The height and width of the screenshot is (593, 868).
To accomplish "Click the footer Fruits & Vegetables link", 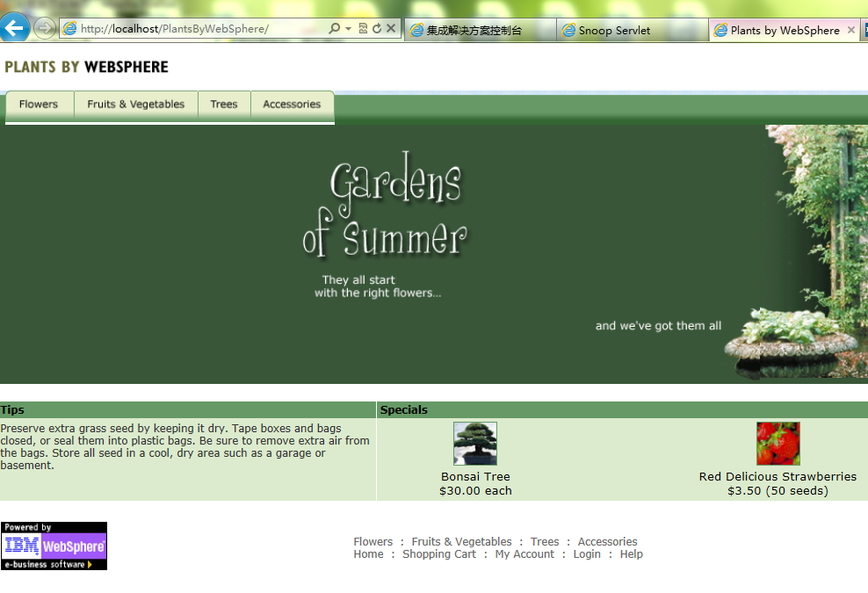I will point(462,541).
